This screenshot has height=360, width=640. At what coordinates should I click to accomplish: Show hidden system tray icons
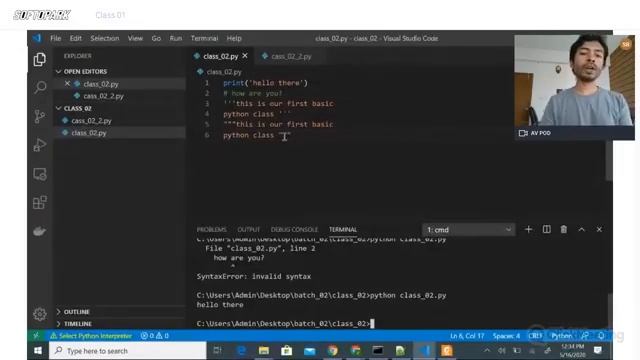(487, 351)
